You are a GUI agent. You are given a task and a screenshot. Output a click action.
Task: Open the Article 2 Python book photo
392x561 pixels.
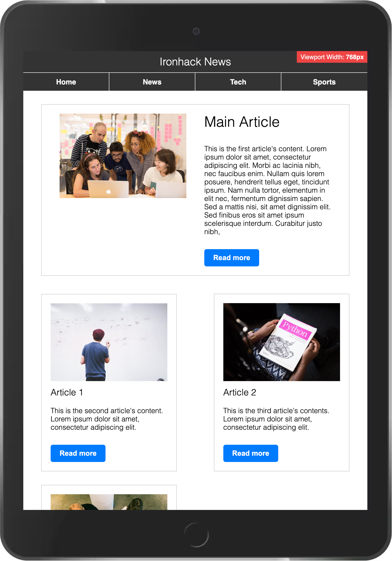pos(282,342)
